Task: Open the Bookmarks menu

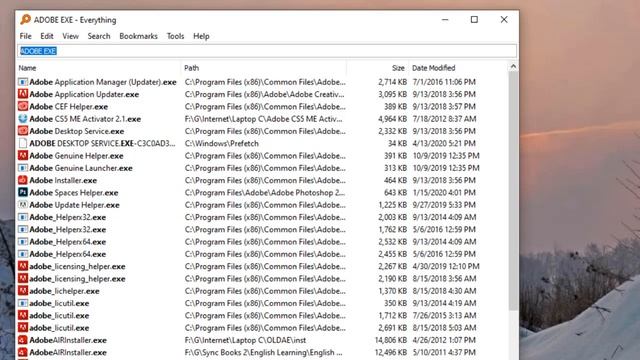Action: (x=138, y=36)
